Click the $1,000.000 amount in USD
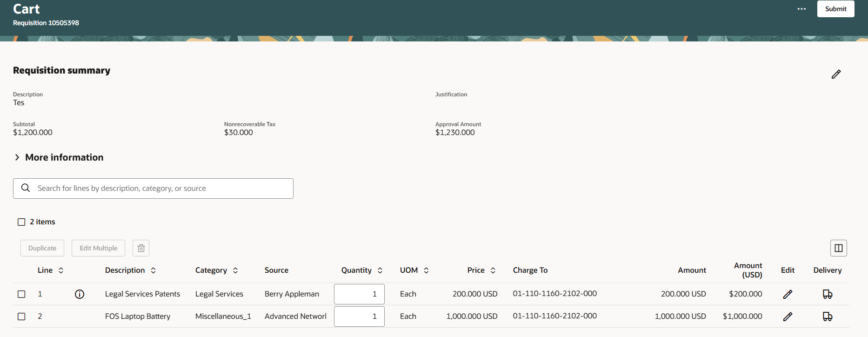The width and height of the screenshot is (868, 337). click(x=742, y=317)
